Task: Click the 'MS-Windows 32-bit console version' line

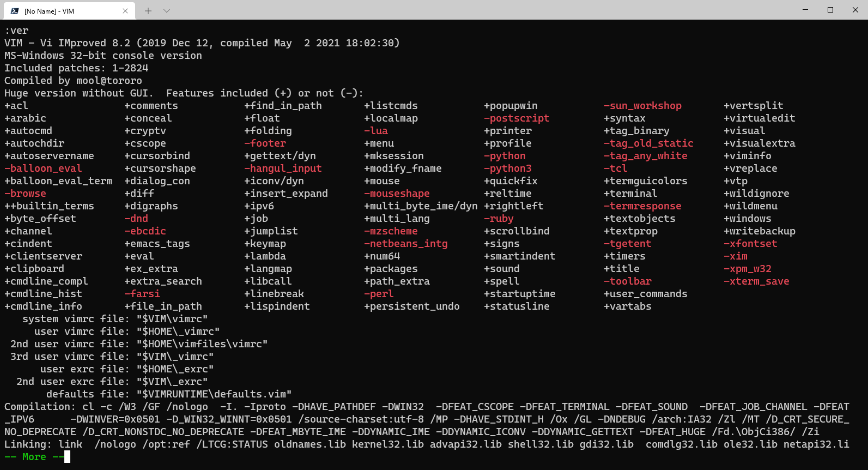Action: point(103,56)
